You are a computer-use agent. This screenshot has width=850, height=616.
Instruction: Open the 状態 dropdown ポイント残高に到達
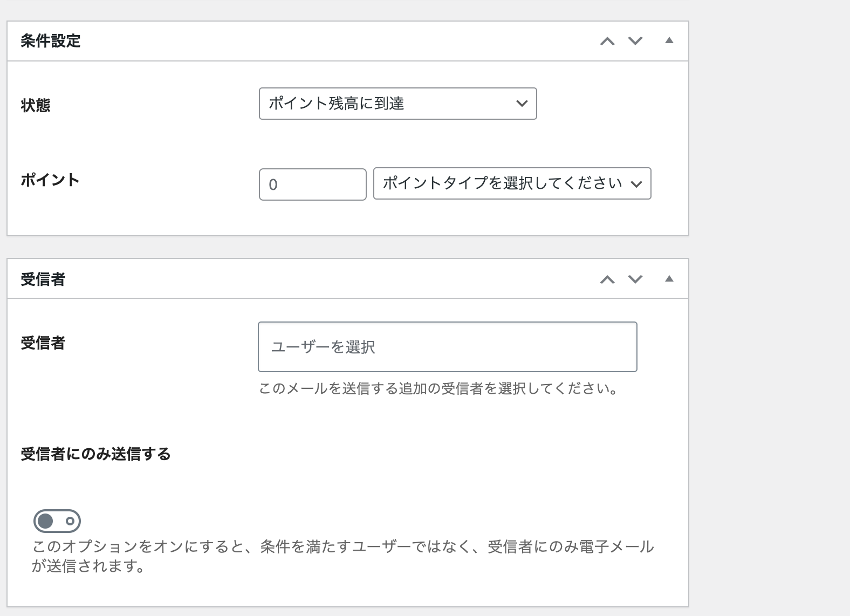(x=397, y=104)
